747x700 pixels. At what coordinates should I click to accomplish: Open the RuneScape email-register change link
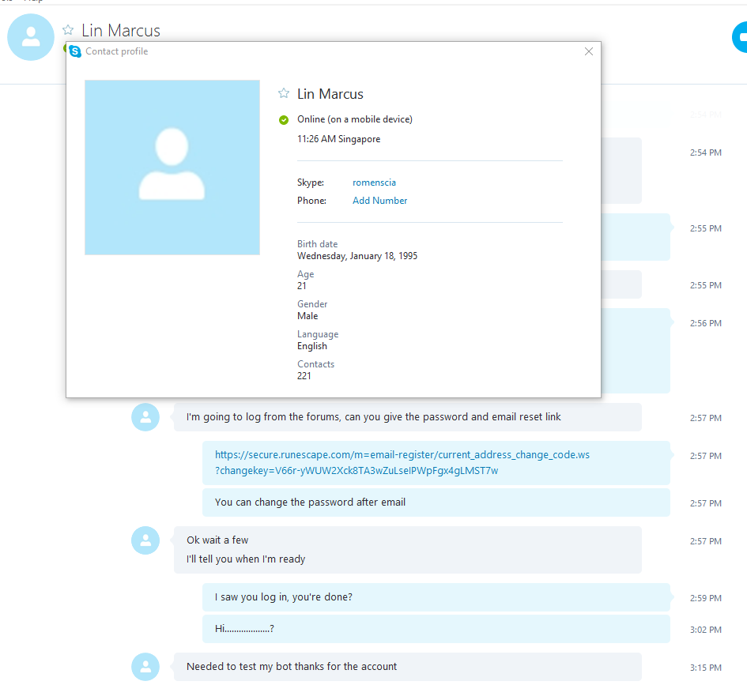(402, 462)
